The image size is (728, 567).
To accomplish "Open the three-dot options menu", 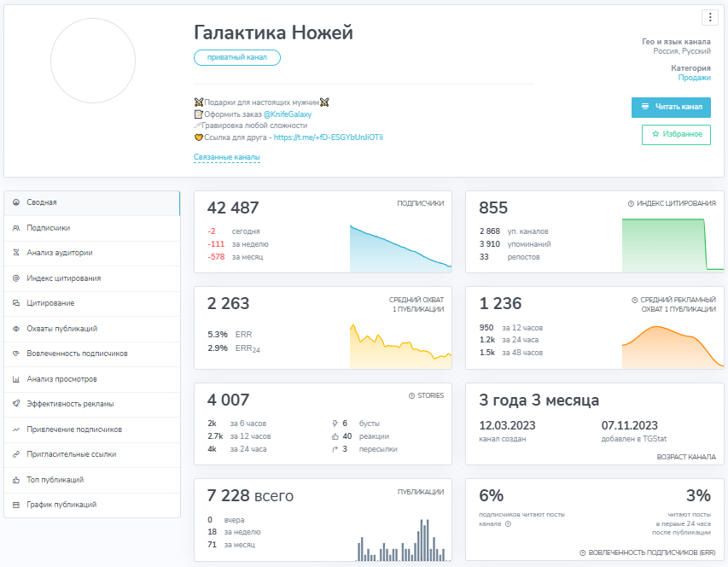I will [x=710, y=18].
